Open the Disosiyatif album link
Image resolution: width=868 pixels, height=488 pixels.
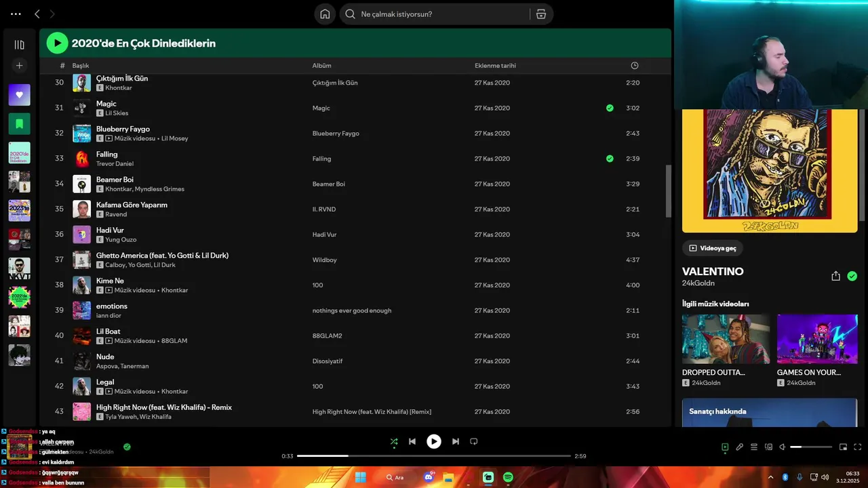click(327, 361)
